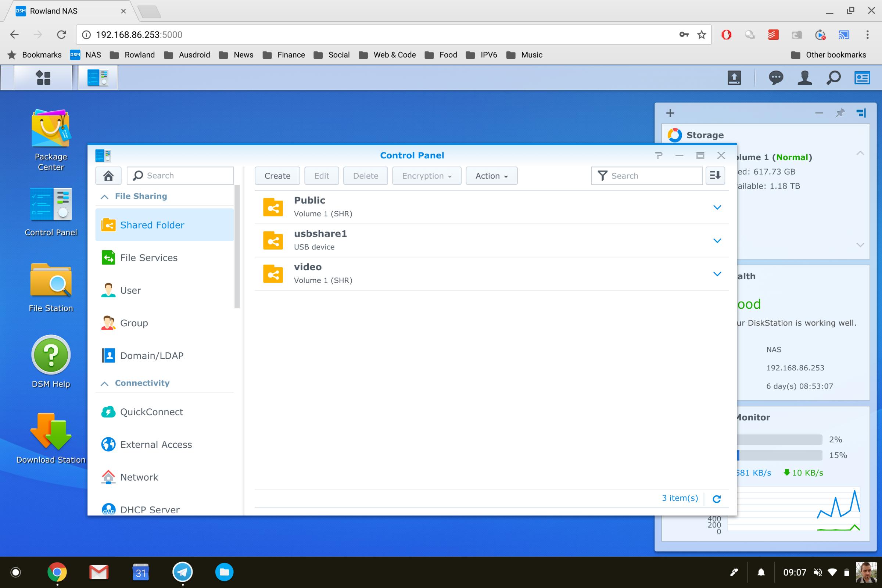The height and width of the screenshot is (588, 882).
Task: Open the red ad blocker extension
Action: coord(727,35)
